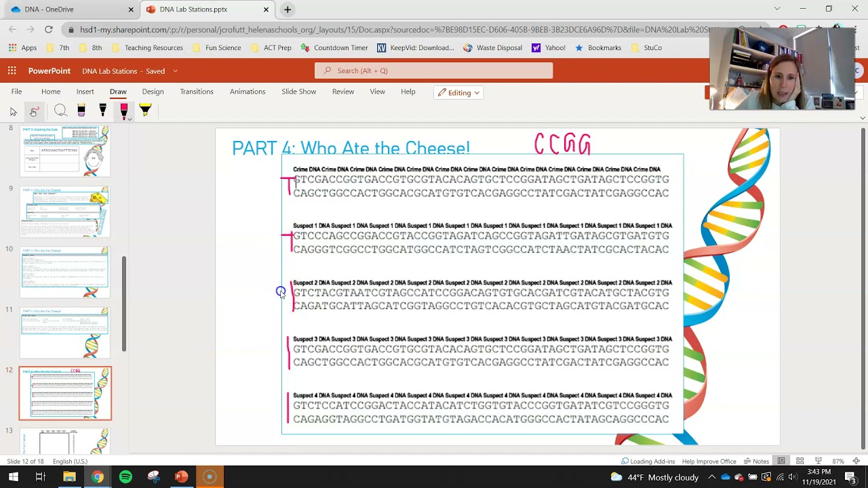Start slideshow from status bar icon

pyautogui.click(x=818, y=461)
